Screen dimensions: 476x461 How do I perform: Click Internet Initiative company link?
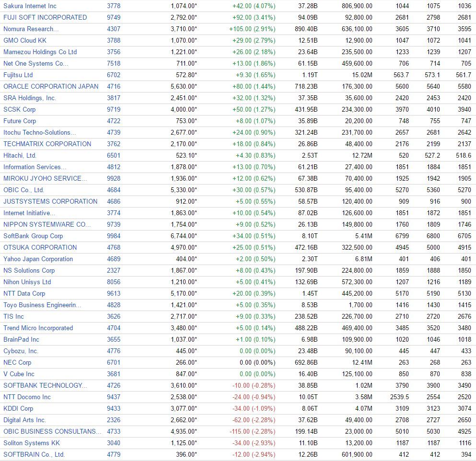(29, 213)
